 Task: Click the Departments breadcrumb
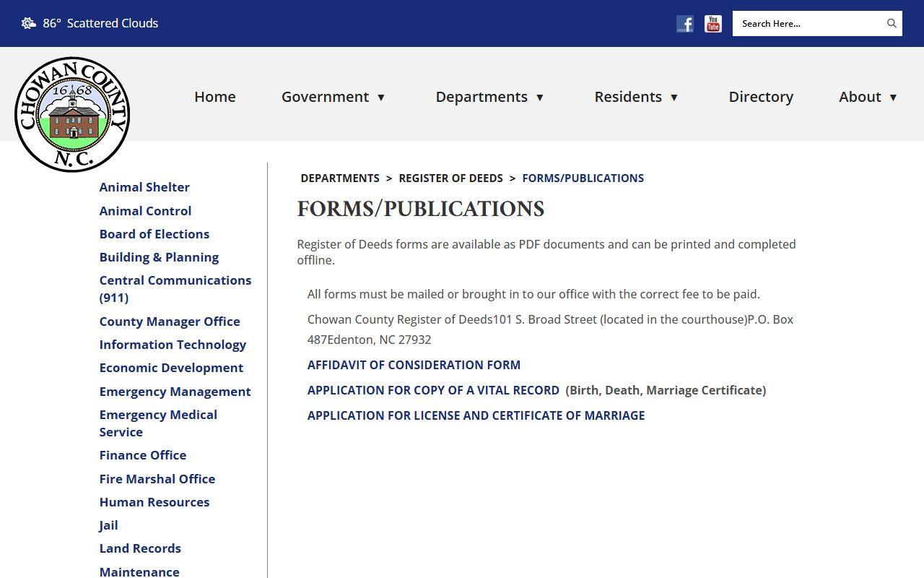click(340, 178)
